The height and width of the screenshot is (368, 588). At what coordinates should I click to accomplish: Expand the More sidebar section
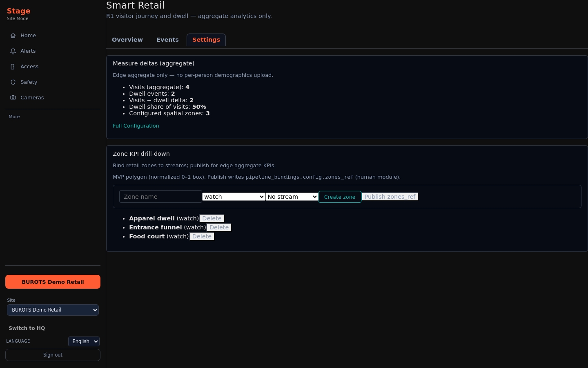point(14,117)
